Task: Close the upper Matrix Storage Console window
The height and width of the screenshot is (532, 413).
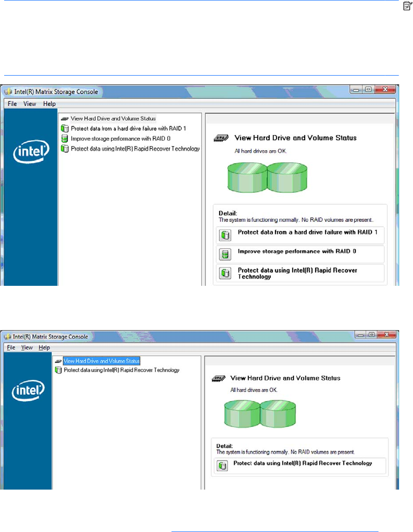Action: click(x=385, y=89)
